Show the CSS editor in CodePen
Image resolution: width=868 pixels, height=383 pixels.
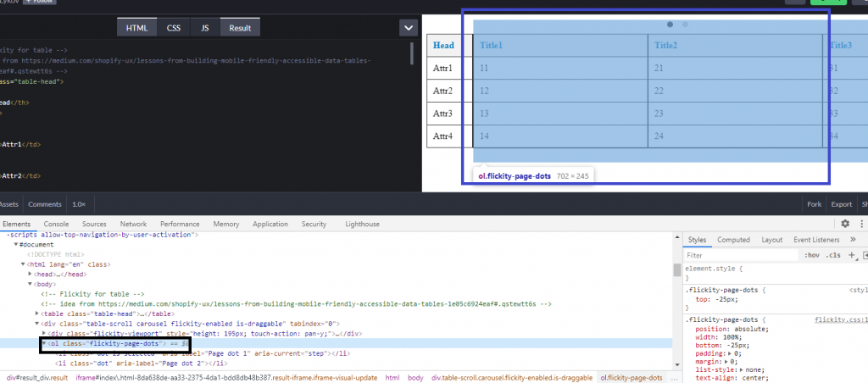(174, 28)
